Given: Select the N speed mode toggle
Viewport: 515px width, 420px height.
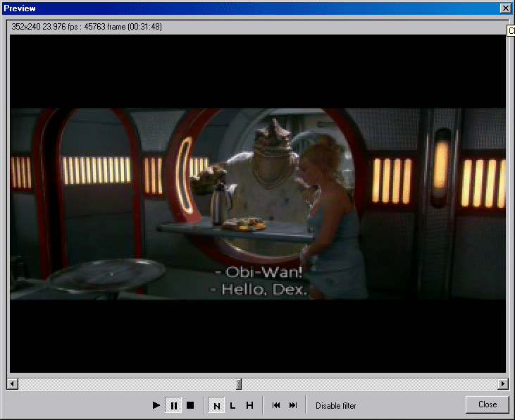Looking at the screenshot, I should click(216, 405).
